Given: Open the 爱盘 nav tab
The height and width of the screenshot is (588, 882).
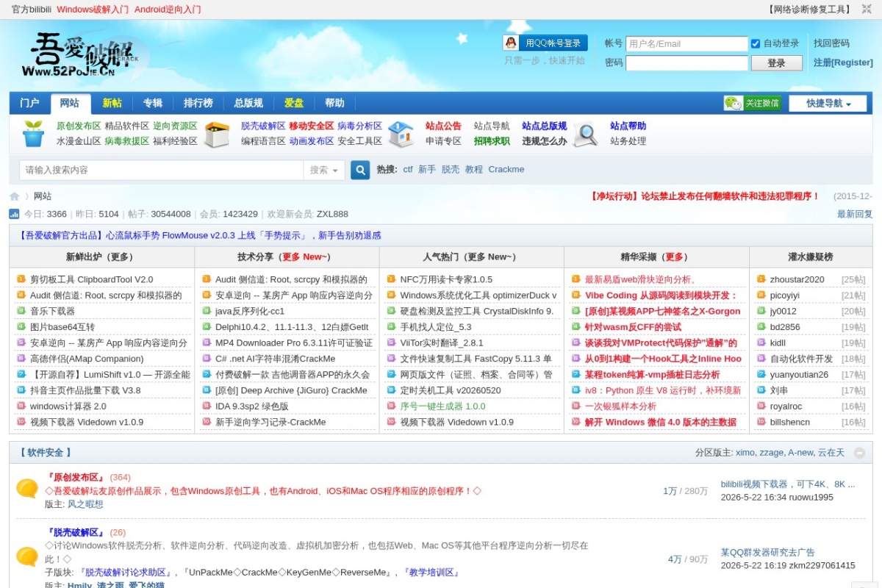Looking at the screenshot, I should (294, 104).
